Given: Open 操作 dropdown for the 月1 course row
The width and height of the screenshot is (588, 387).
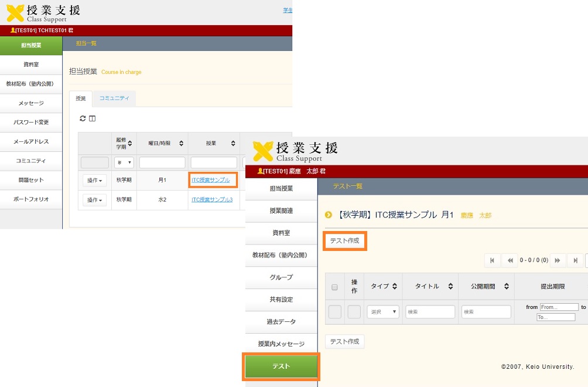Looking at the screenshot, I should pos(94,181).
